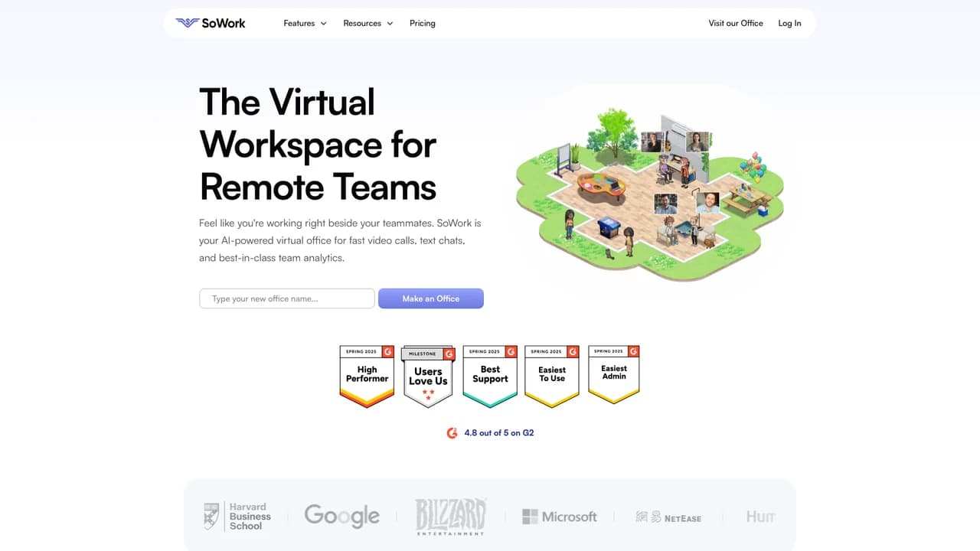Open the High Performer G2 badge
Image resolution: width=980 pixels, height=551 pixels.
click(367, 377)
